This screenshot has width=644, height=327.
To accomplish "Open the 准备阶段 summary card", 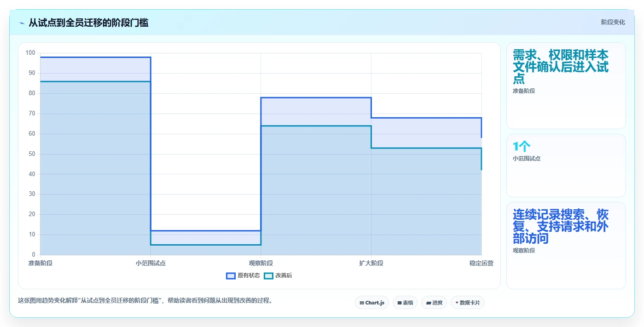I will pos(566,86).
